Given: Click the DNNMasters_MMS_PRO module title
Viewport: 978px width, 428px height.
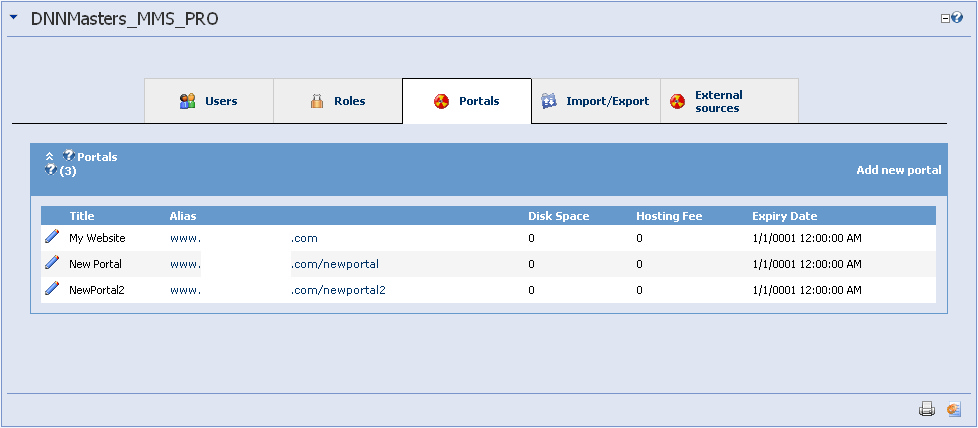Looking at the screenshot, I should [125, 19].
